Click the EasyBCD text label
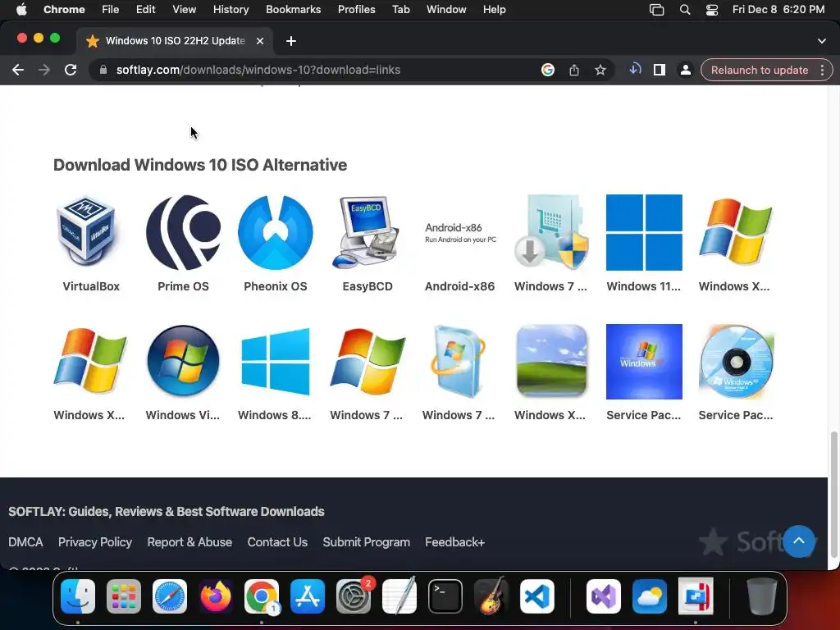Viewport: 840px width, 630px height. tap(367, 286)
